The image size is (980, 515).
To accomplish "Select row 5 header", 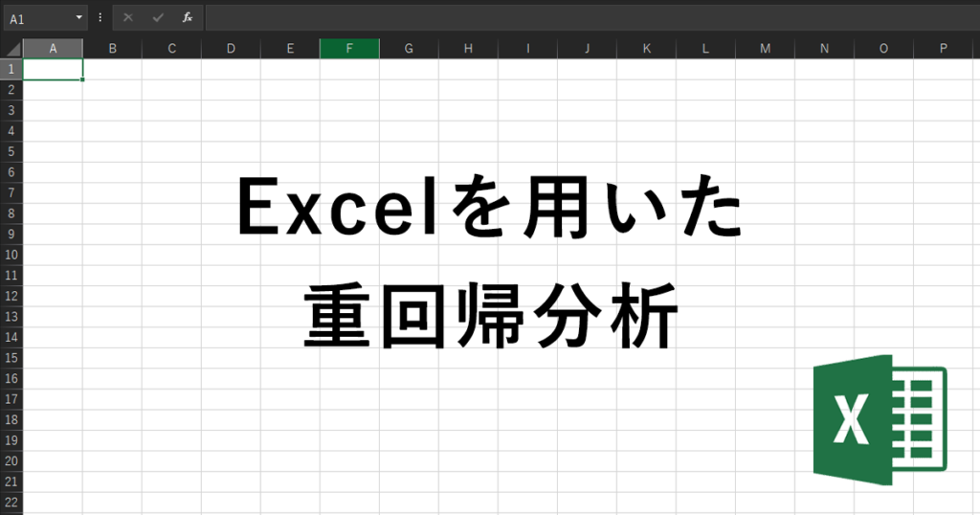I will [11, 151].
